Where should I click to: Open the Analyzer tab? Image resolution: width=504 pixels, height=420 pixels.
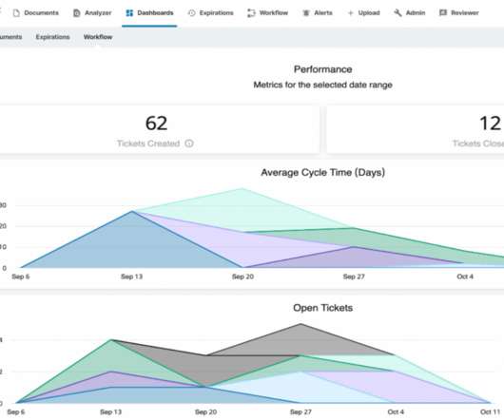coord(92,13)
